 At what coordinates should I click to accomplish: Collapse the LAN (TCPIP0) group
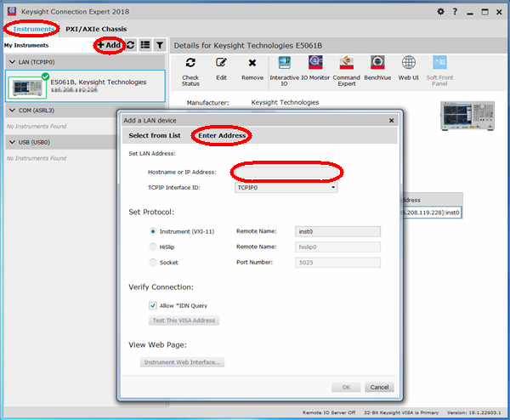(x=13, y=62)
